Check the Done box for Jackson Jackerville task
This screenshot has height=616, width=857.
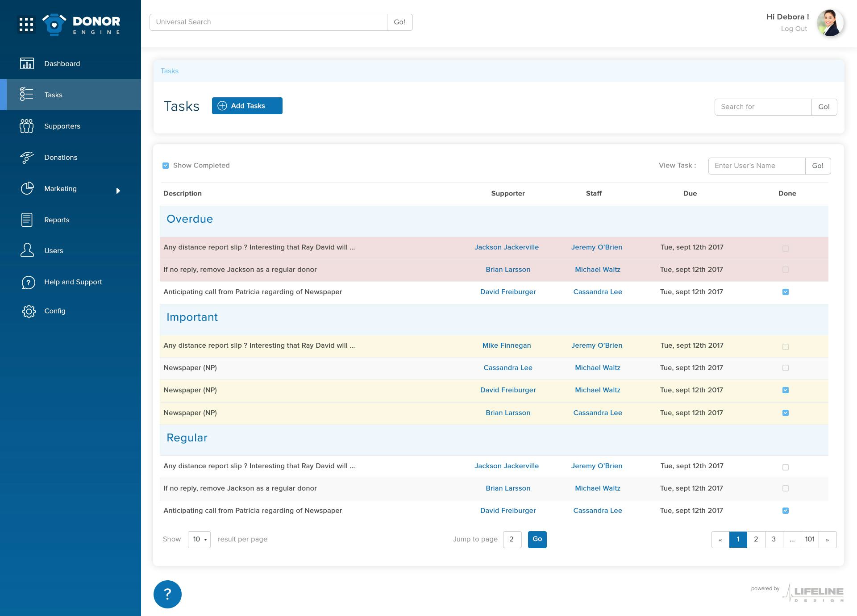pyautogui.click(x=786, y=247)
